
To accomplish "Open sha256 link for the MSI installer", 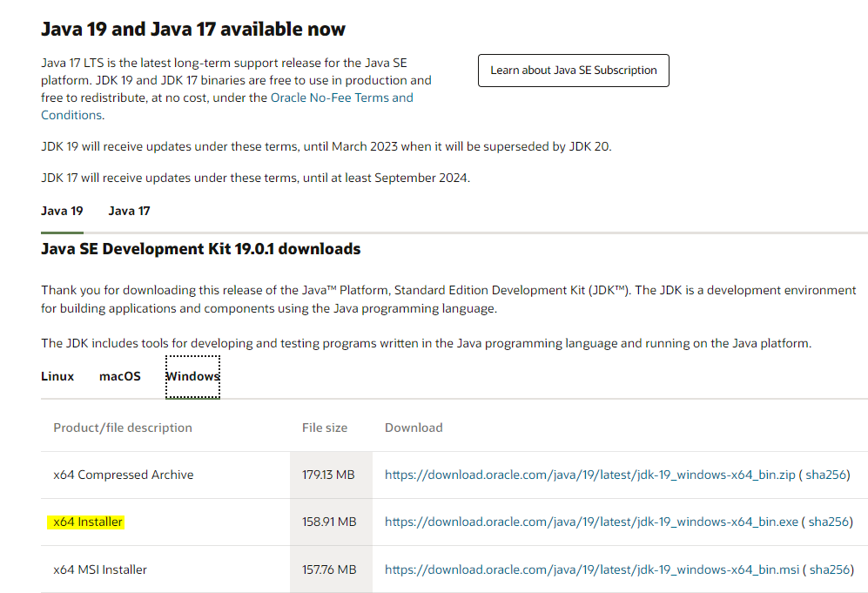I will 830,569.
